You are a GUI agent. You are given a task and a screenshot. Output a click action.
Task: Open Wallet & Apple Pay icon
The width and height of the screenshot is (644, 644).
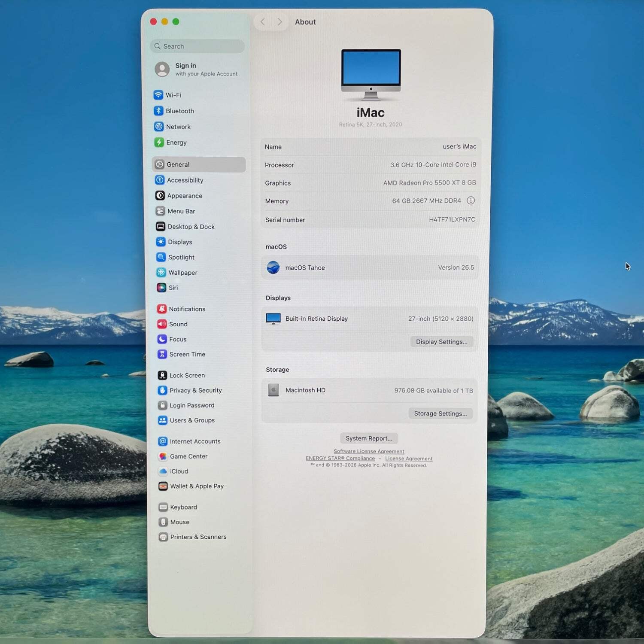click(163, 486)
